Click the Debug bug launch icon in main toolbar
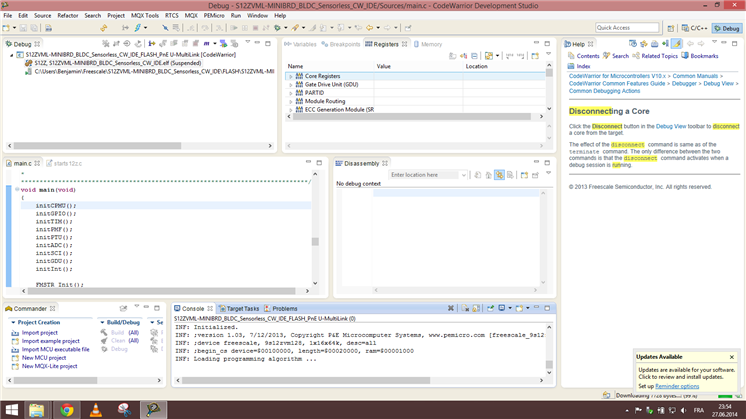Screen dimensions: 746x419 pyautogui.click(x=277, y=28)
